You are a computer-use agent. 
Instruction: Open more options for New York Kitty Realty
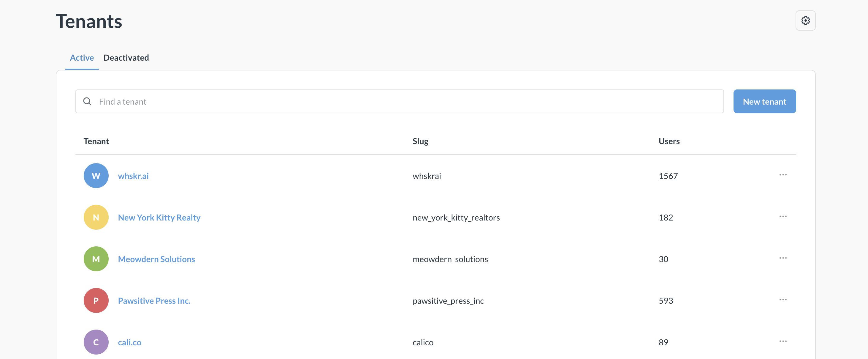[783, 216]
